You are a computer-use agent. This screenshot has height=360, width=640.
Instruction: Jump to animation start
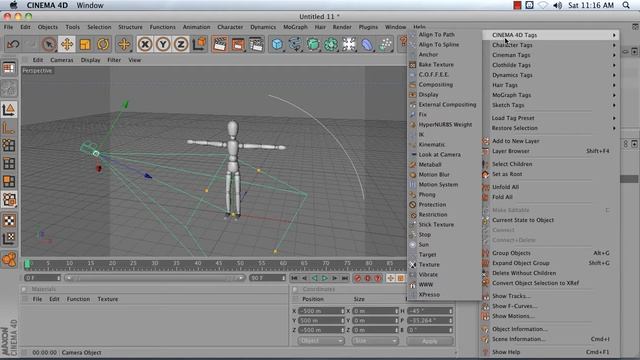(x=294, y=278)
